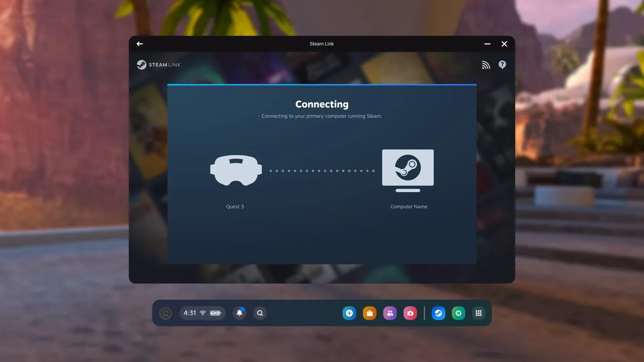This screenshot has width=644, height=362.
Task: Open the Explore compass app
Action: [x=348, y=312]
